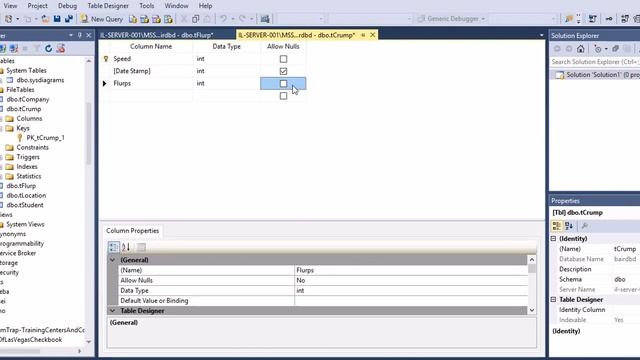Click the scroll down arrow in Column Properties
The width and height of the screenshot is (640, 360).
(x=532, y=311)
